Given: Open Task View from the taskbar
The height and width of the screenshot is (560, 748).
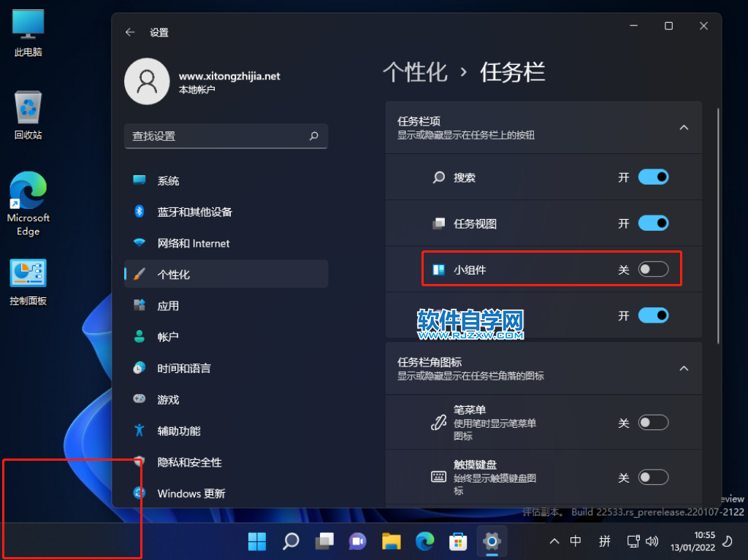Looking at the screenshot, I should coord(324,542).
